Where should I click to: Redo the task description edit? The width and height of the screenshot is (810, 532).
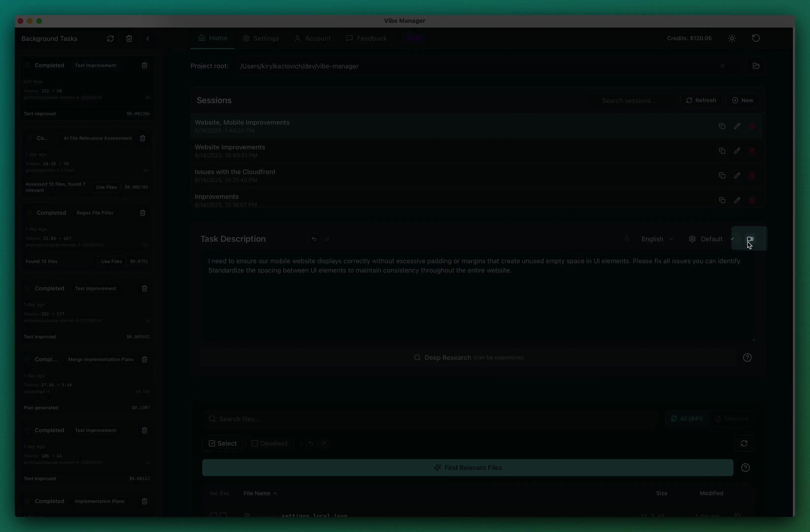coord(327,239)
